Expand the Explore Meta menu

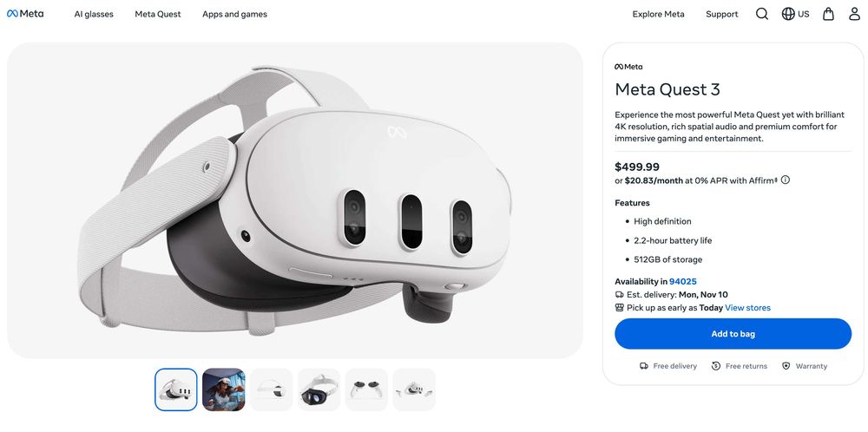658,14
